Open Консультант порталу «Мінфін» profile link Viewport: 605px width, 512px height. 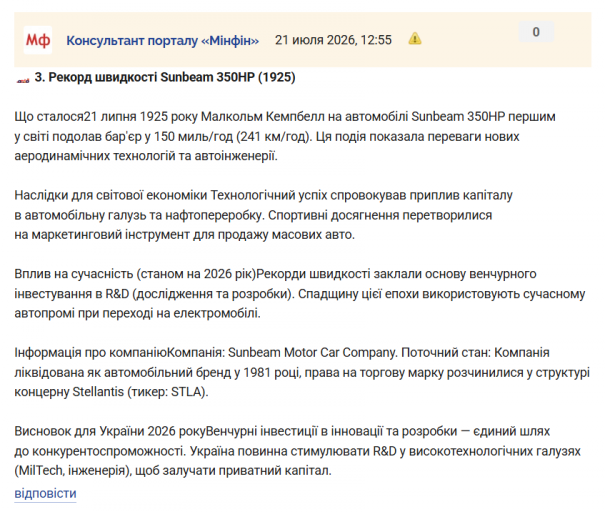pyautogui.click(x=162, y=40)
